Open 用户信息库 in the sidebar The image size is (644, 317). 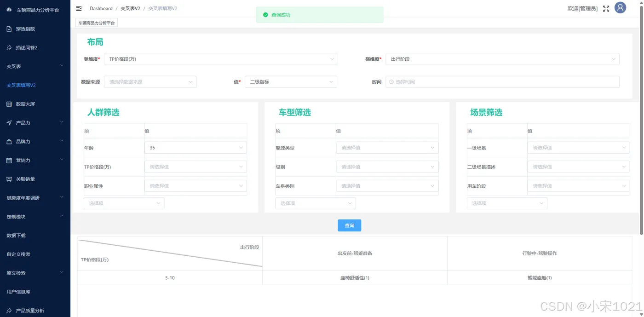35,292
